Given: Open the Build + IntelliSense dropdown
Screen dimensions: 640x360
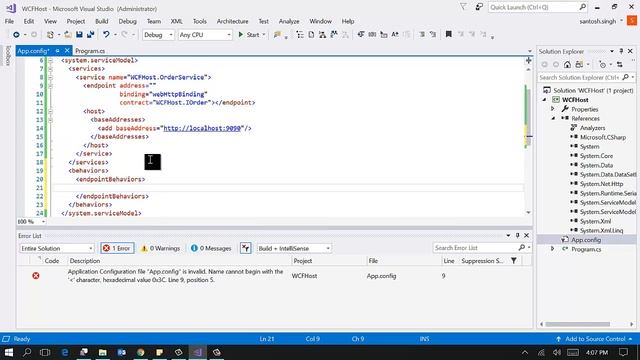Looking at the screenshot, I should [x=294, y=248].
